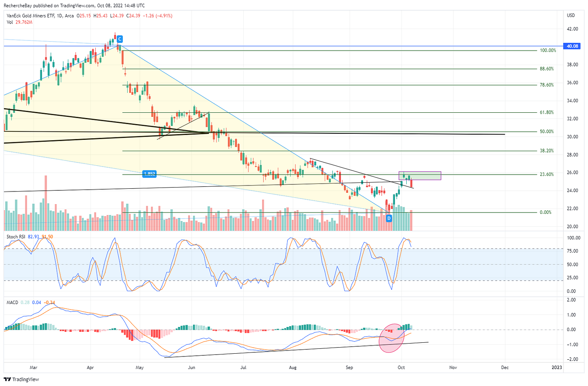The width and height of the screenshot is (588, 386).
Task: Click the MACD value -0.24
Action: [x=50, y=302]
